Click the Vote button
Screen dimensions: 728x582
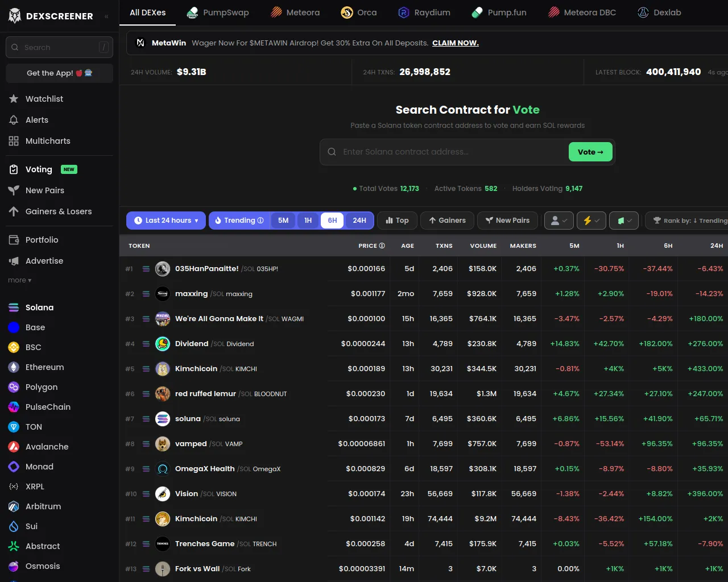click(590, 152)
